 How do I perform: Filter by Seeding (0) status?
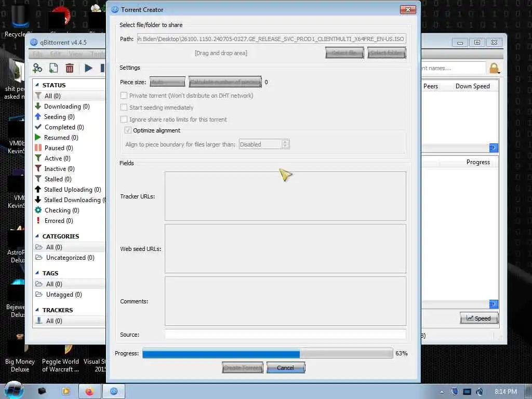point(59,117)
